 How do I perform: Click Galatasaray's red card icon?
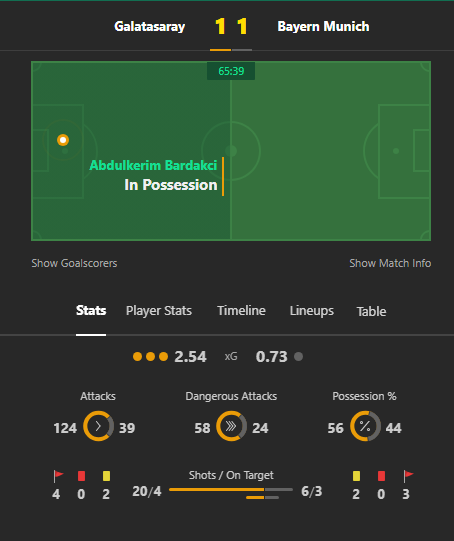[x=81, y=476]
